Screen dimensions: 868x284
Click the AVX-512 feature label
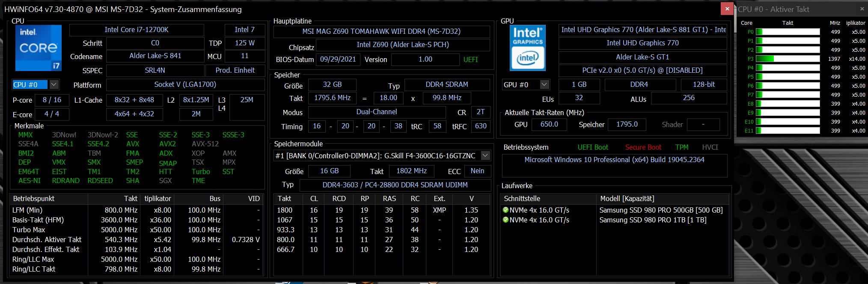point(205,144)
